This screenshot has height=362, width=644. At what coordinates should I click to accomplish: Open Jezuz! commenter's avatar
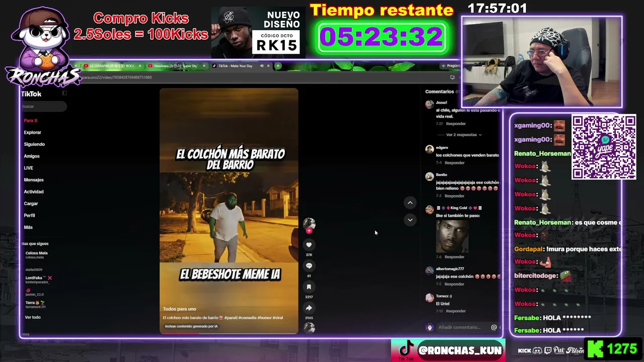click(x=429, y=105)
